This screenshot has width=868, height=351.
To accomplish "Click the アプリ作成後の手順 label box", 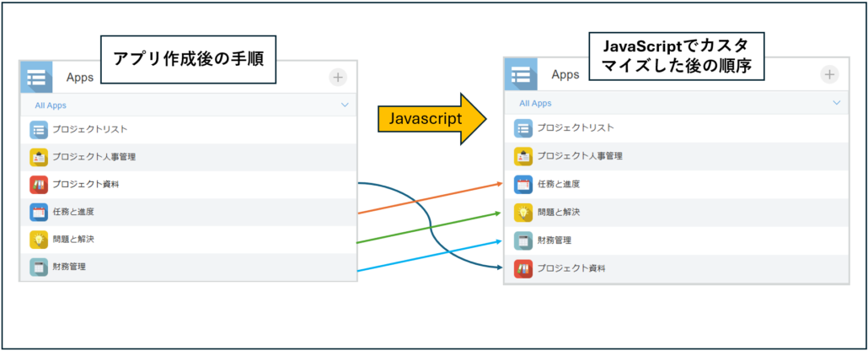I will click(190, 60).
